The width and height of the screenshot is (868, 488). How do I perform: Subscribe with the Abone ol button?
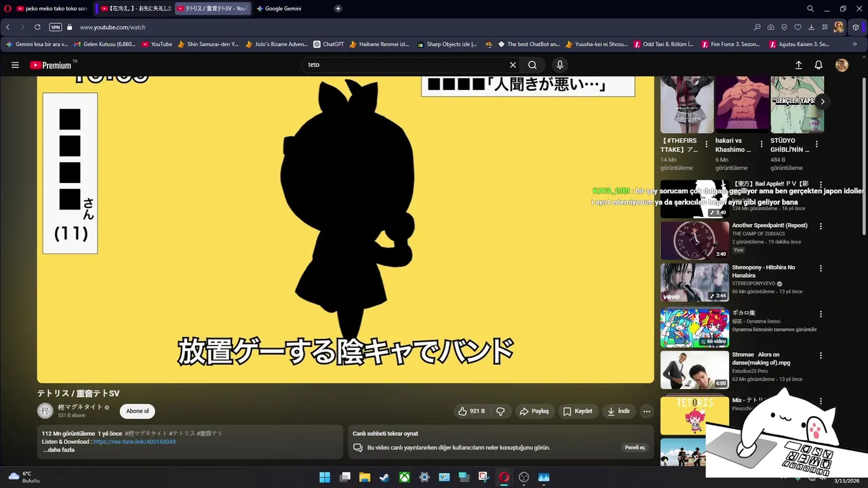coord(138,411)
